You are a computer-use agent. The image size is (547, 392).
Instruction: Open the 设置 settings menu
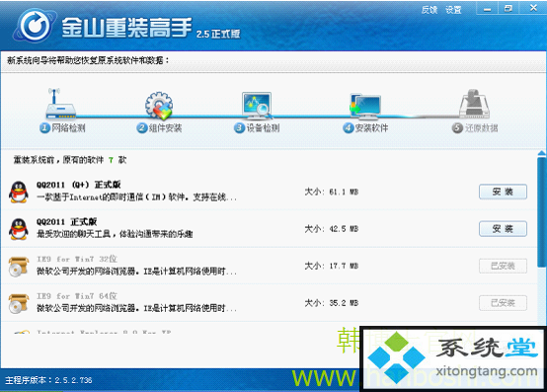pyautogui.click(x=453, y=10)
